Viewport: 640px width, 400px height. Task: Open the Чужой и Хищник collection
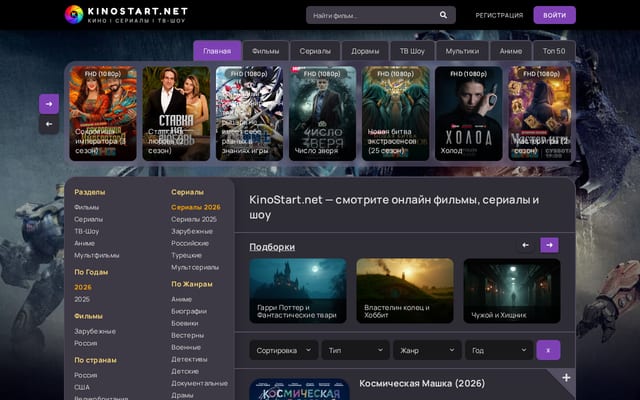(x=512, y=291)
